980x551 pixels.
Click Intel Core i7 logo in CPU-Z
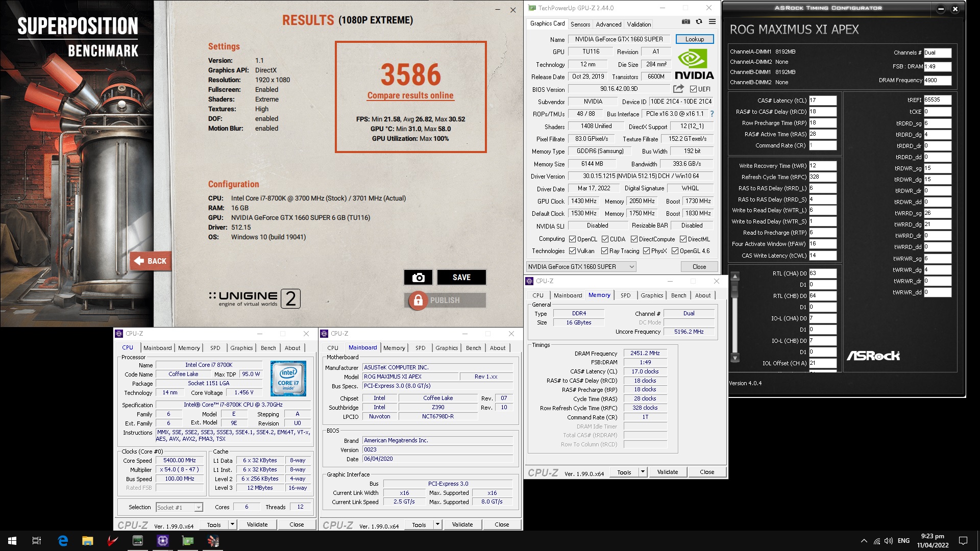288,379
